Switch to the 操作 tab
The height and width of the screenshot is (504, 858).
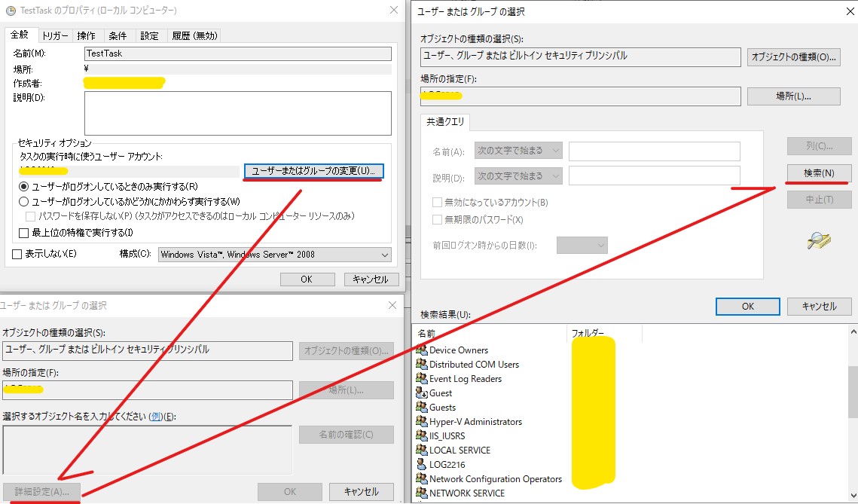click(87, 35)
